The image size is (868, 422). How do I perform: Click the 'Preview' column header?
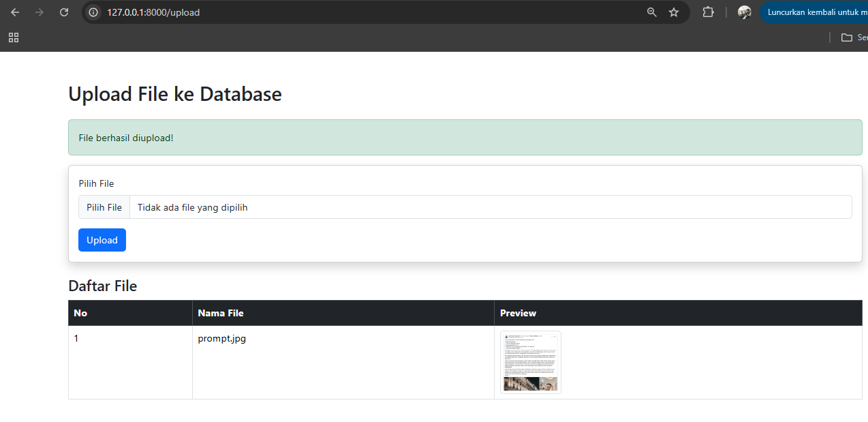[518, 313]
